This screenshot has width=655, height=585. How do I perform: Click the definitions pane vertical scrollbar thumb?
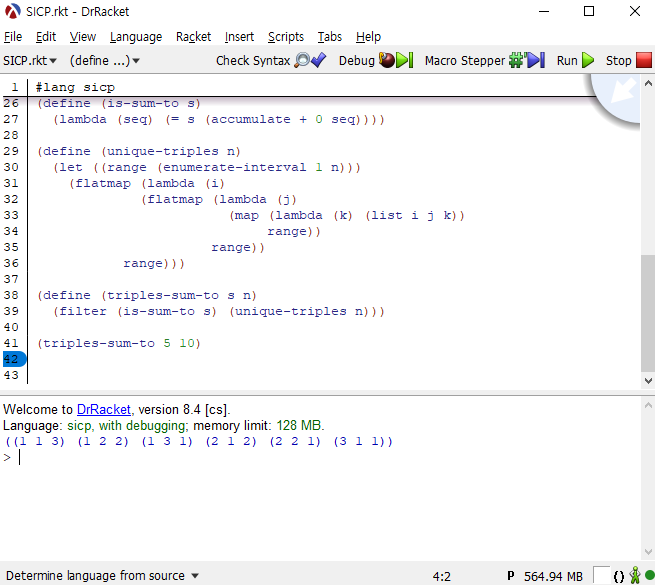(647, 310)
